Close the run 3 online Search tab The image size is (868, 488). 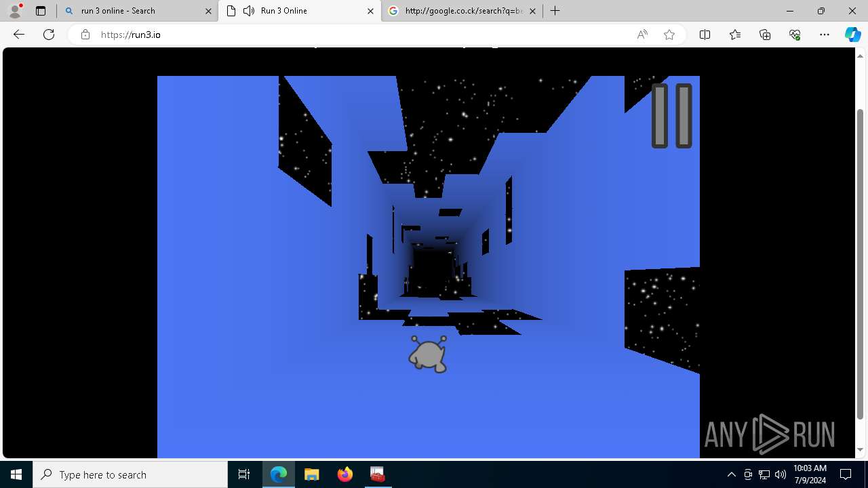pyautogui.click(x=208, y=11)
